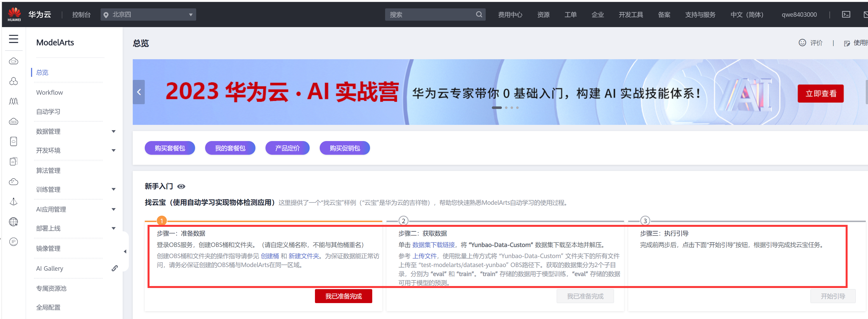Open the 数据集下载链接 link

tap(433, 244)
